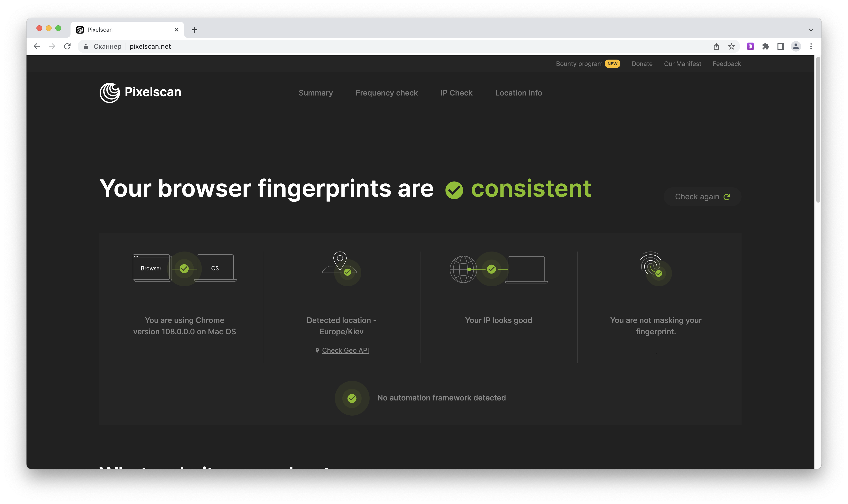Image resolution: width=848 pixels, height=504 pixels.
Task: Click the browser back arrow
Action: point(37,47)
